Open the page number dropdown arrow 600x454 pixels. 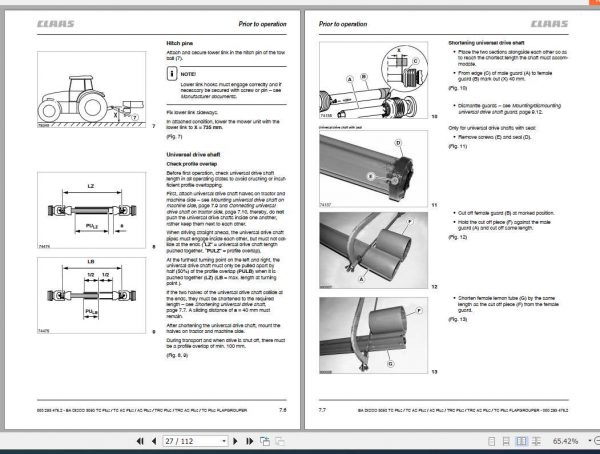(224, 441)
